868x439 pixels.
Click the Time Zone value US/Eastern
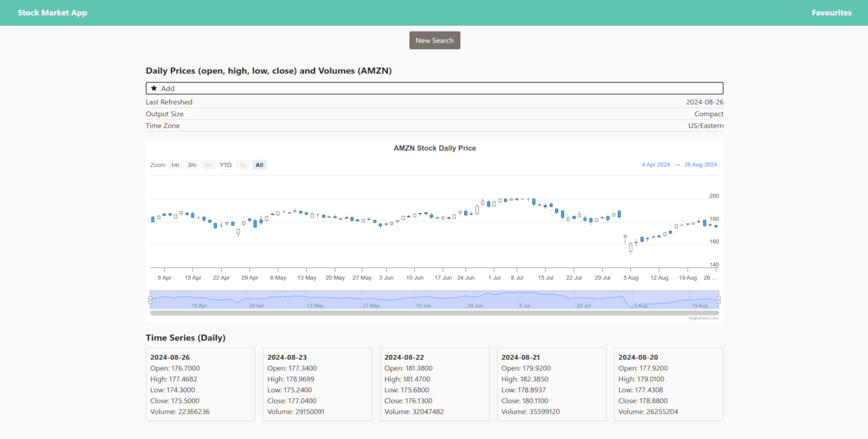coord(706,126)
